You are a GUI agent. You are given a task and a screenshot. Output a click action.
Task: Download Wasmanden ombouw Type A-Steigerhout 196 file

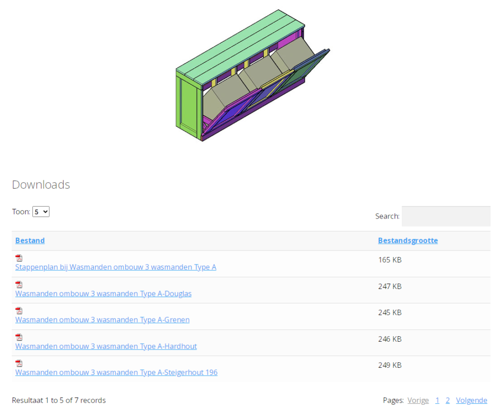[116, 372]
